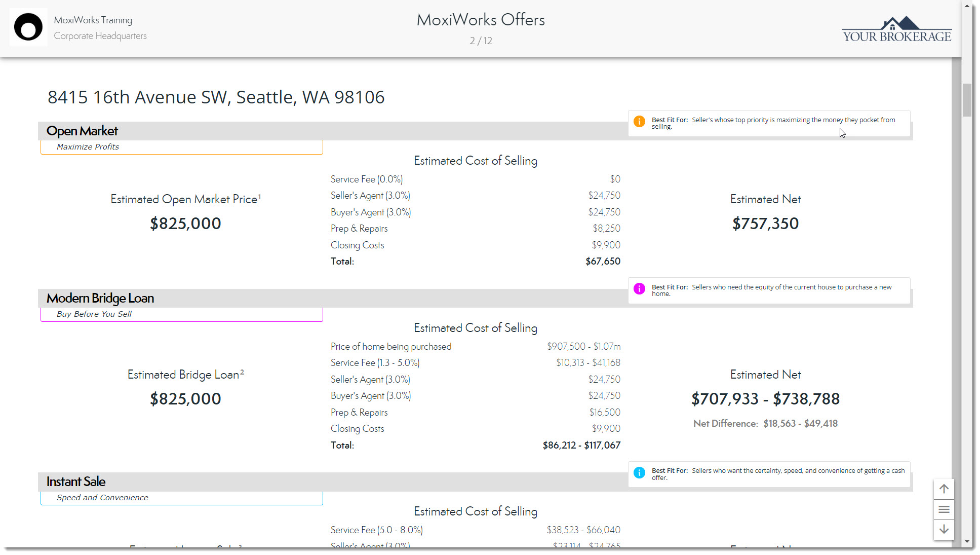Select the Modern Bridge Loan section header
This screenshot has width=980, height=555.
click(x=100, y=298)
